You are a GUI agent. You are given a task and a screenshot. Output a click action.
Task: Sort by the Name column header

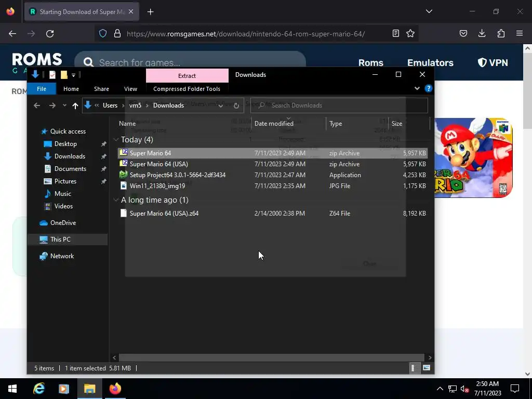click(x=127, y=124)
